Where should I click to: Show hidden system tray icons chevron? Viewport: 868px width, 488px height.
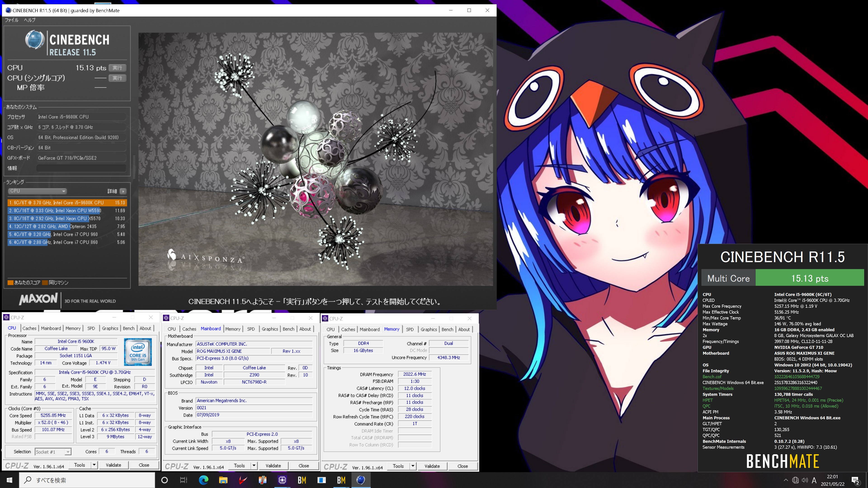coord(786,480)
